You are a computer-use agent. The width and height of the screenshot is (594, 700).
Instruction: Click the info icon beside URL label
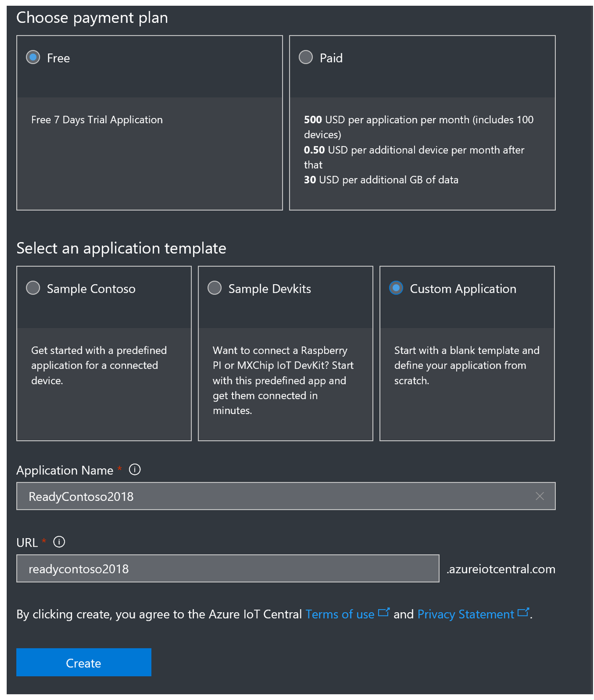click(x=59, y=542)
